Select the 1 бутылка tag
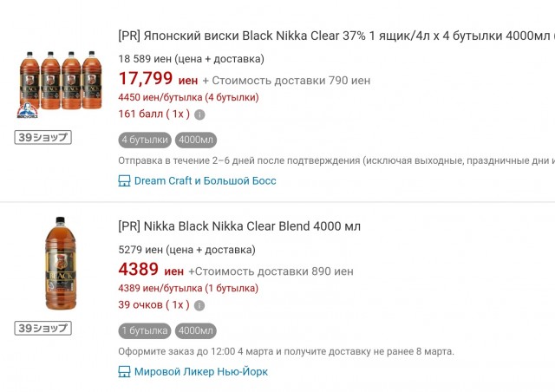555x392 pixels. pos(145,330)
